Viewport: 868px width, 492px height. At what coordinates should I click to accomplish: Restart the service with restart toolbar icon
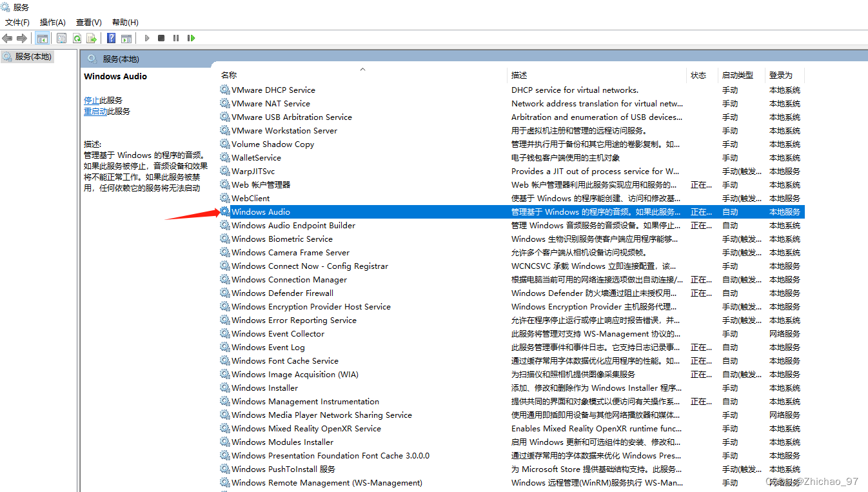(191, 38)
